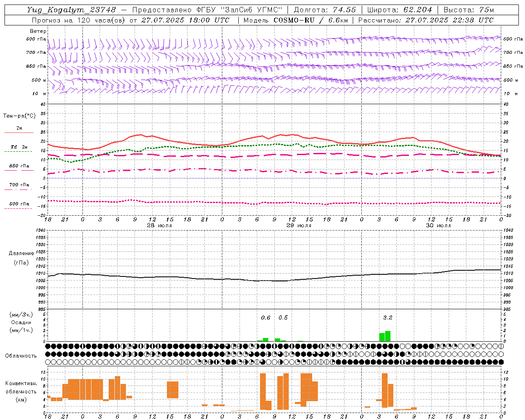Viewport: 525px width, 420px height.
Task: Select the right-side 700 гПа wind label
Action: 513,52
